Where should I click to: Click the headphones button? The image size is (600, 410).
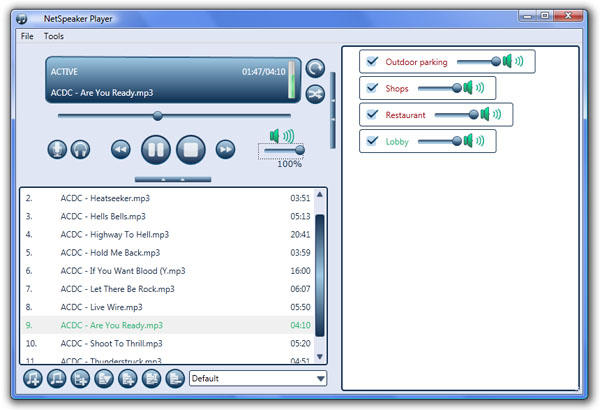(x=80, y=149)
